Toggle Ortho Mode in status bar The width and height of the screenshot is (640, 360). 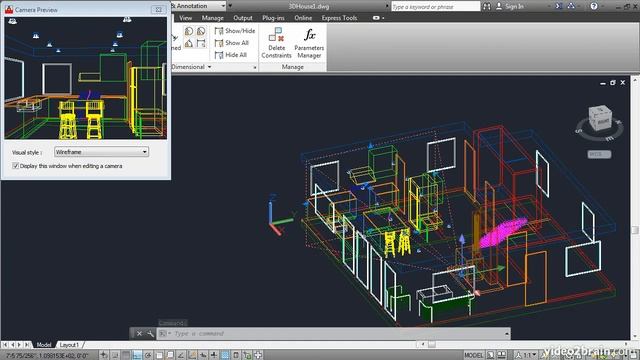[x=137, y=355]
